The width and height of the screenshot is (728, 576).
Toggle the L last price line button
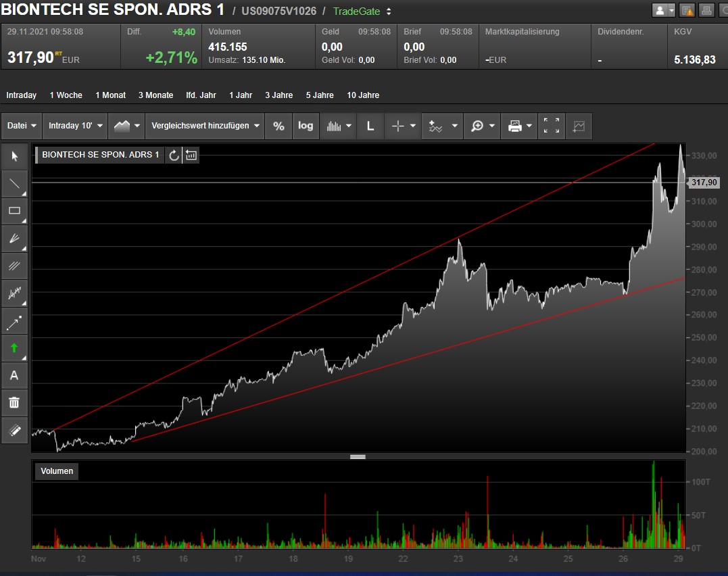coord(370,126)
